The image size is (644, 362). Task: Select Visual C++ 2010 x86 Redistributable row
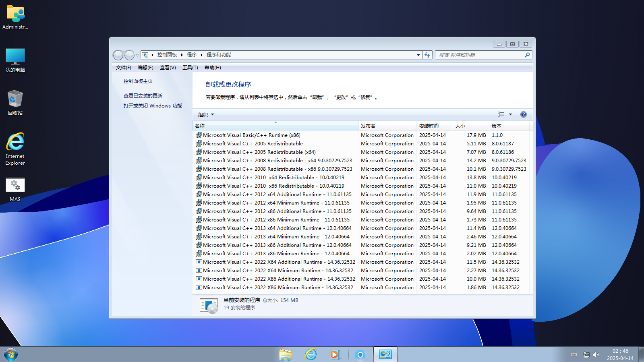362,186
